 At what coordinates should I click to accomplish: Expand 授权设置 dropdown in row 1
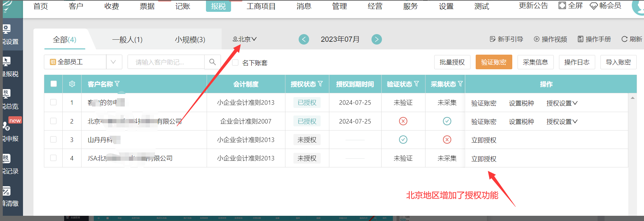coord(562,103)
